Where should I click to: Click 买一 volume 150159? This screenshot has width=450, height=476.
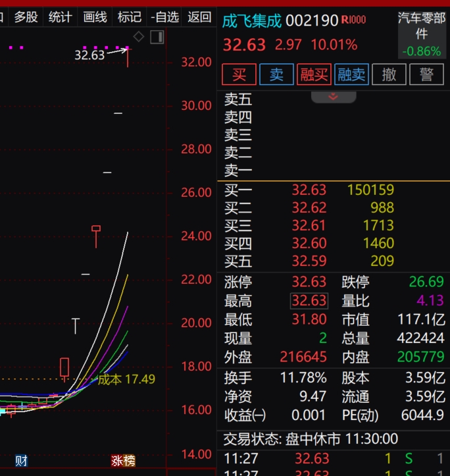370,190
